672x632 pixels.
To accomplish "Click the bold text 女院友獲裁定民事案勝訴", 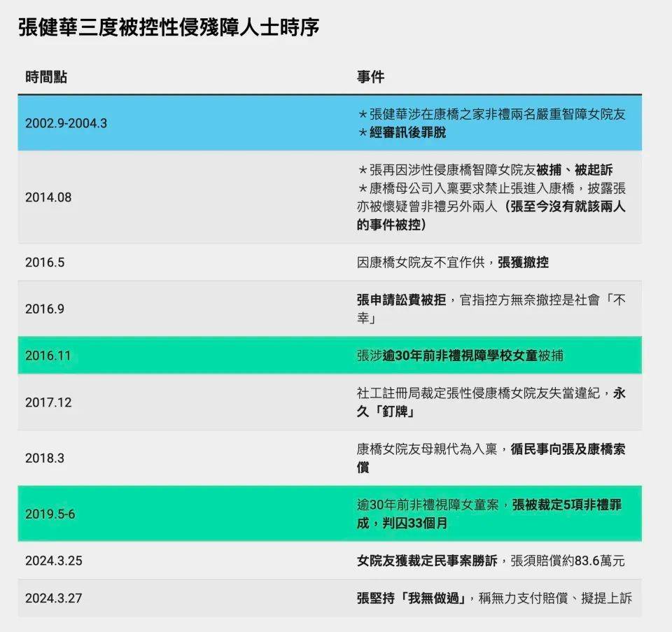I will click(427, 561).
